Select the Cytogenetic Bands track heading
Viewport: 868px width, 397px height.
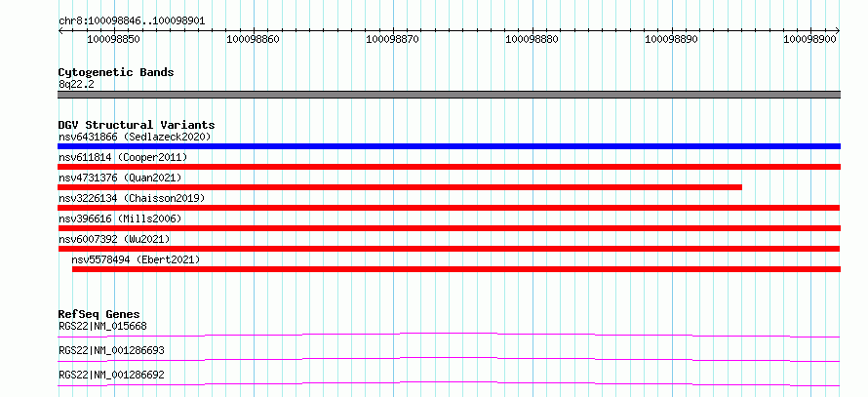pos(116,72)
